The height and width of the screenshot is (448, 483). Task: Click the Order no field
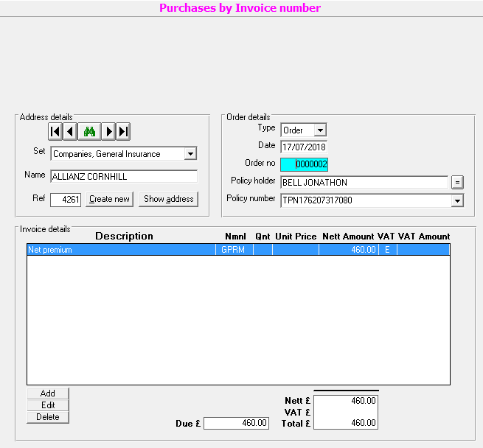[x=304, y=164]
